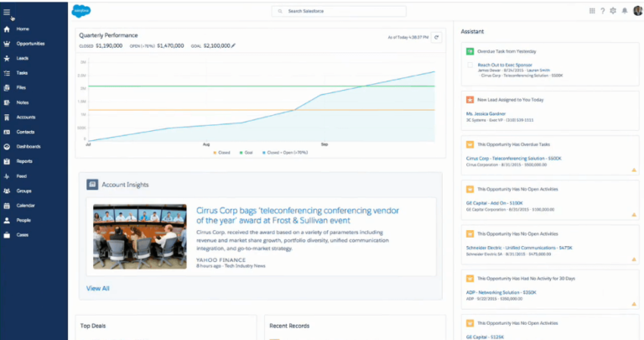644x340 pixels.
Task: Click the open amount $1,470,000
Action: click(x=170, y=45)
